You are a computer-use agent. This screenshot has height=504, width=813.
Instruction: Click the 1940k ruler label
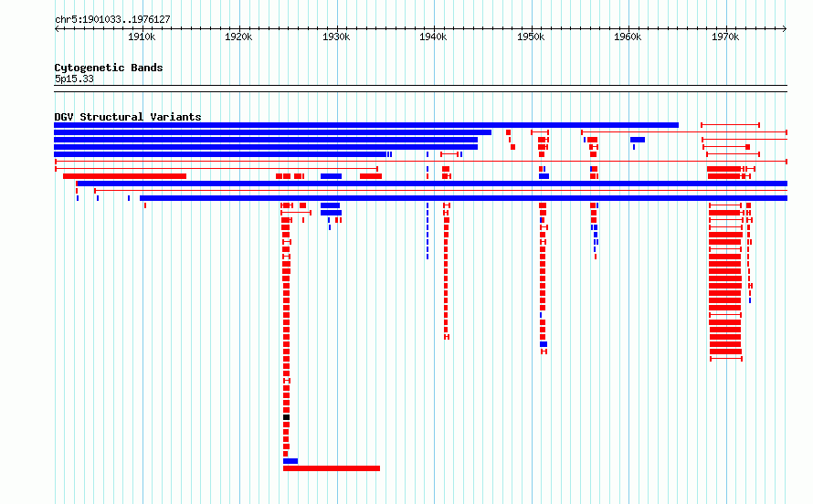(x=433, y=37)
